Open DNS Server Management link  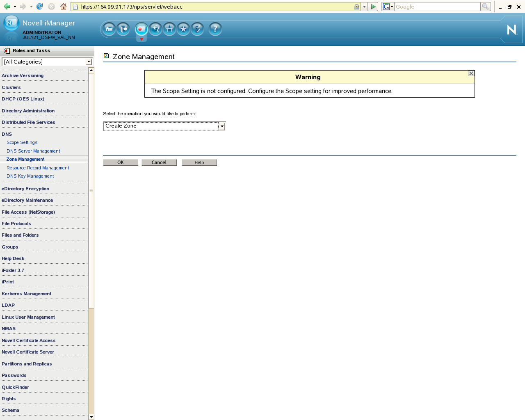coord(33,151)
